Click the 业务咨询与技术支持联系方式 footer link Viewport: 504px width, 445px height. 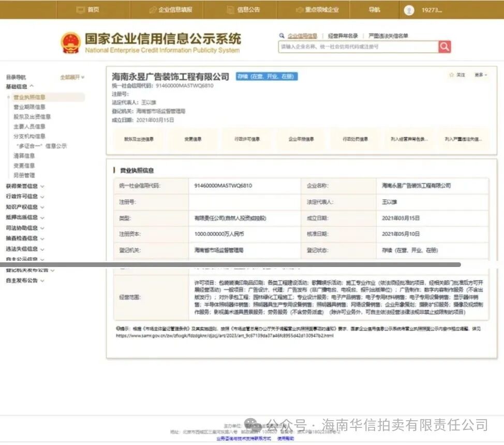243,439
